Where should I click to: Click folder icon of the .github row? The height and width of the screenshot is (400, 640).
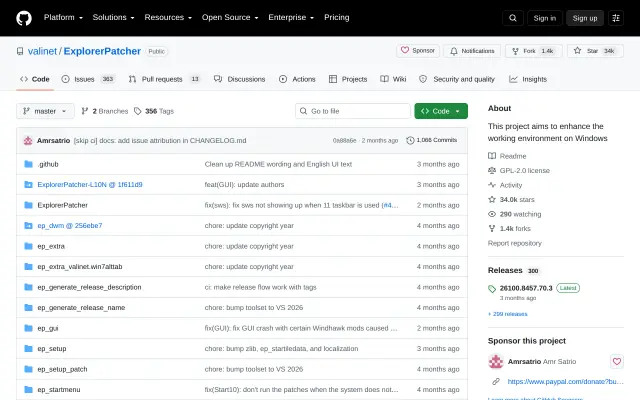28,164
